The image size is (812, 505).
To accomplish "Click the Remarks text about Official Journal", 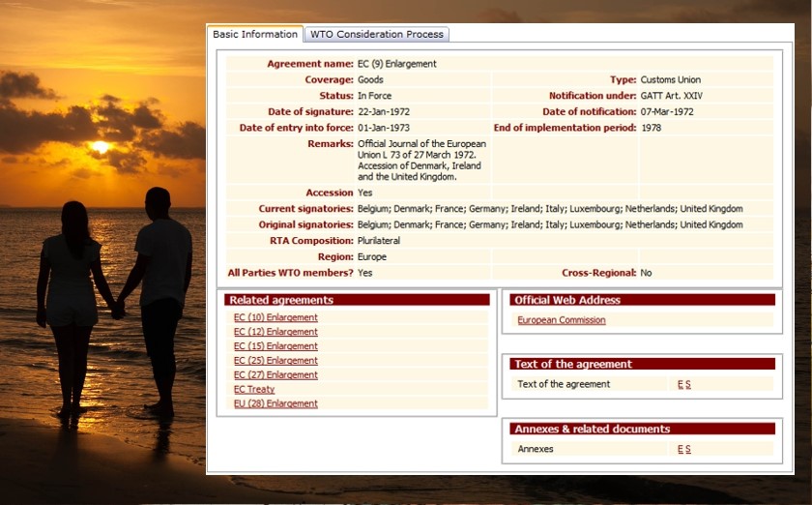I will [x=421, y=161].
